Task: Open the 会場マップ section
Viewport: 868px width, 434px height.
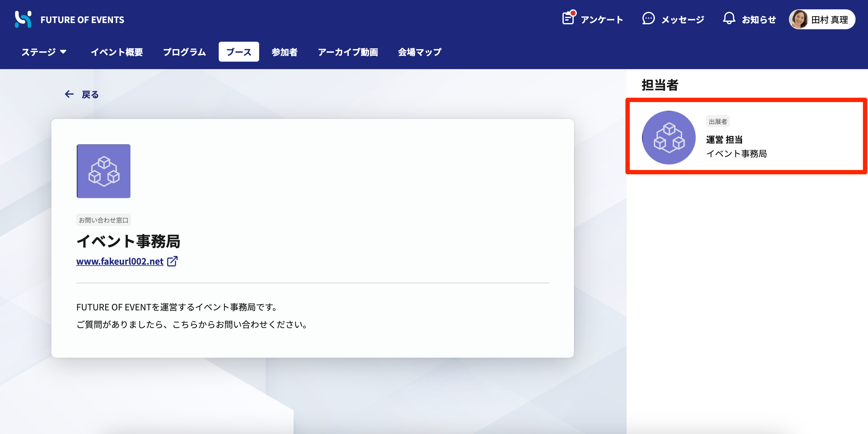Action: tap(419, 52)
